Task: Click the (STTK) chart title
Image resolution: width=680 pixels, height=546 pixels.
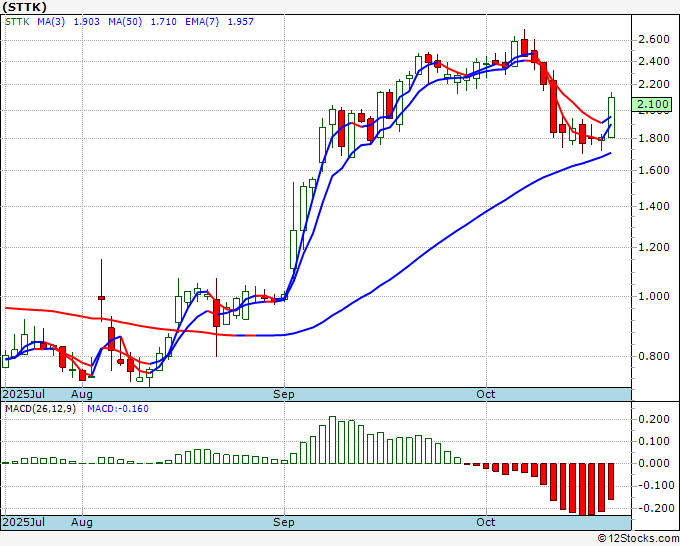Action: (25, 7)
